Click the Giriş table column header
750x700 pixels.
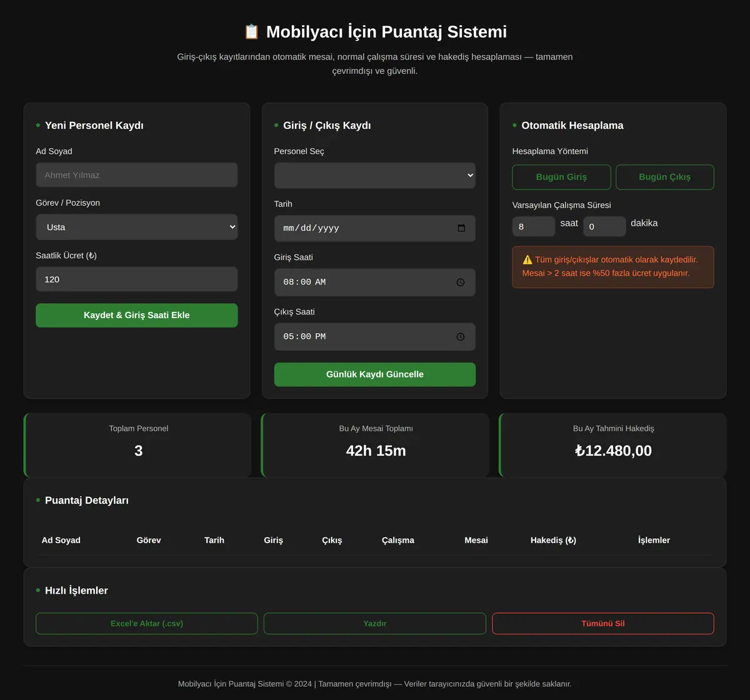274,540
